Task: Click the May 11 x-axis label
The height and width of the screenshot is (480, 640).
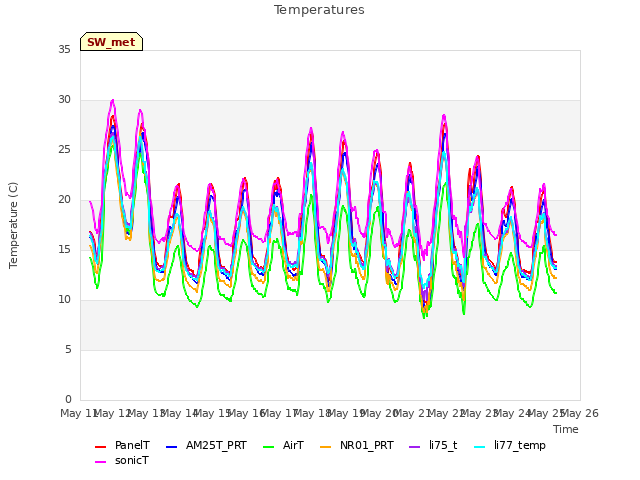Action: (78, 413)
